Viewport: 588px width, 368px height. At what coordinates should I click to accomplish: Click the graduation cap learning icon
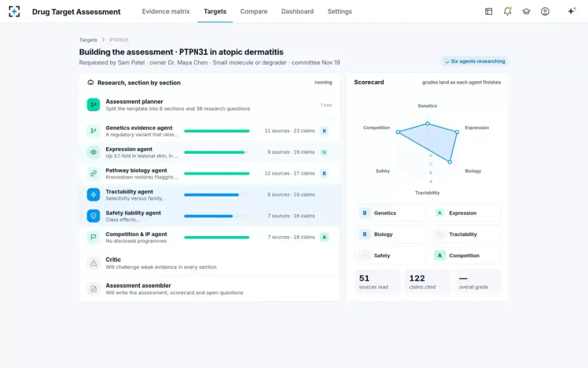(526, 11)
